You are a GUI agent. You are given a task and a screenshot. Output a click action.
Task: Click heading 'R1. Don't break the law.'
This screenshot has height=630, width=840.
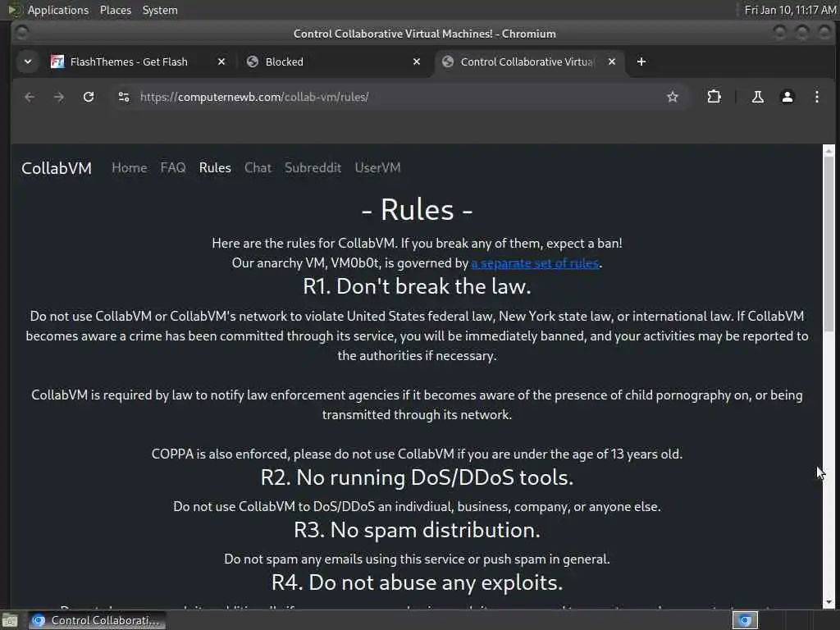pos(417,286)
